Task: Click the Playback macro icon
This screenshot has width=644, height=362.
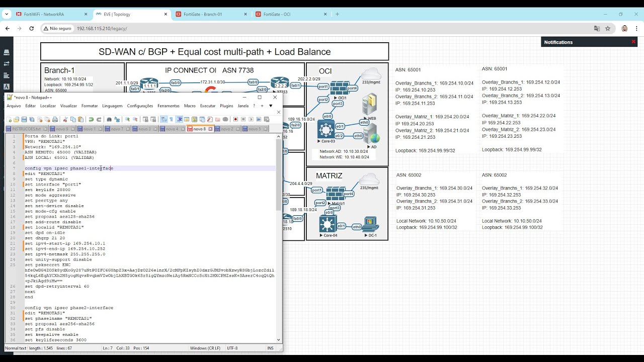Action: 251,120
